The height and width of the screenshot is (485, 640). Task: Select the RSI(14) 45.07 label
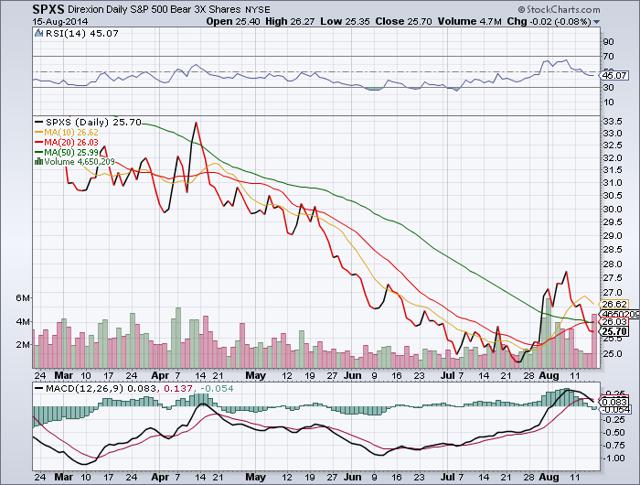pyautogui.click(x=81, y=33)
